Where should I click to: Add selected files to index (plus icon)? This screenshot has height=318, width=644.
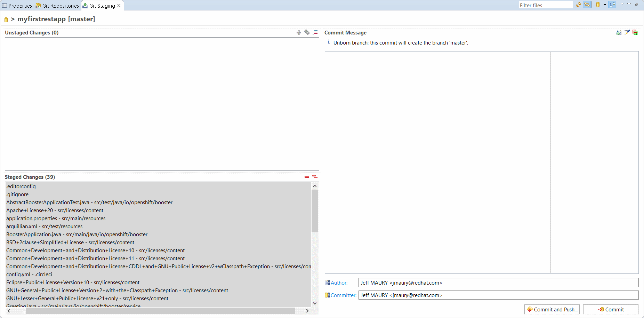click(299, 32)
